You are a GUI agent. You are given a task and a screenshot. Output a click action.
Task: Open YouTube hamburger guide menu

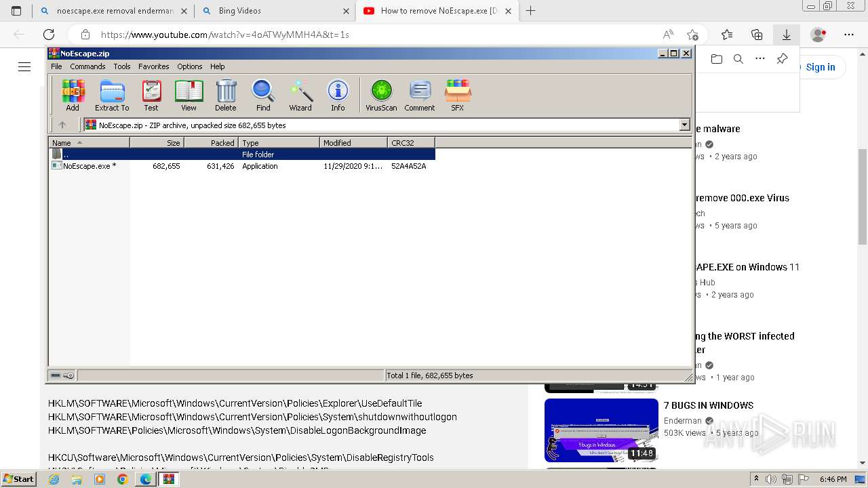(x=24, y=66)
